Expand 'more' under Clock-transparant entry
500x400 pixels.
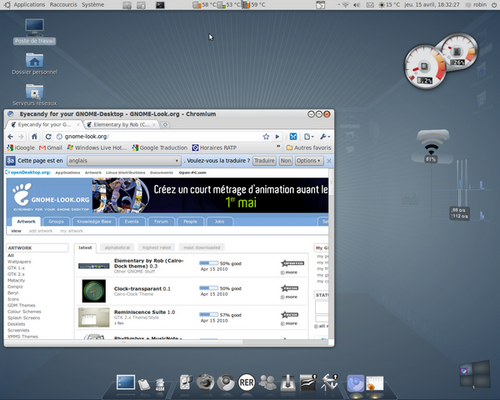coord(289,297)
